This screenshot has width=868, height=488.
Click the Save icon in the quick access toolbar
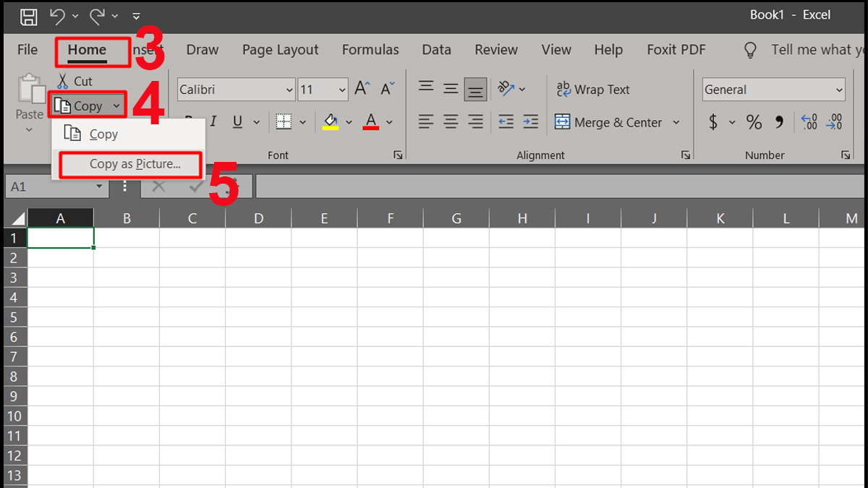click(x=28, y=16)
